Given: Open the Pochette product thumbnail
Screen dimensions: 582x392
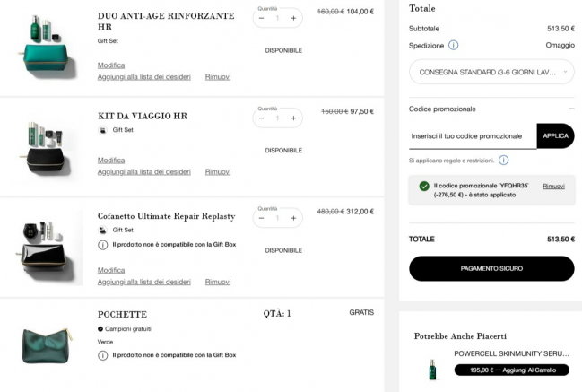Looking at the screenshot, I should pos(46,344).
